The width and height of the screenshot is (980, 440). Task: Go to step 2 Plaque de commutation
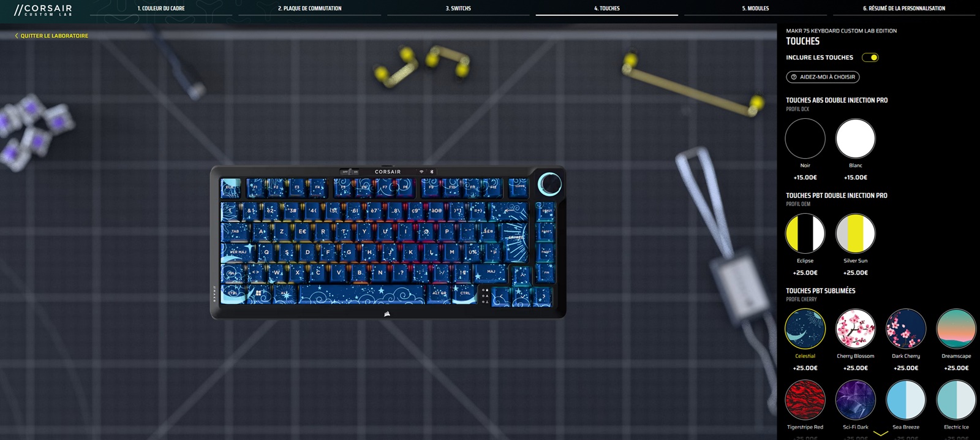click(x=310, y=9)
